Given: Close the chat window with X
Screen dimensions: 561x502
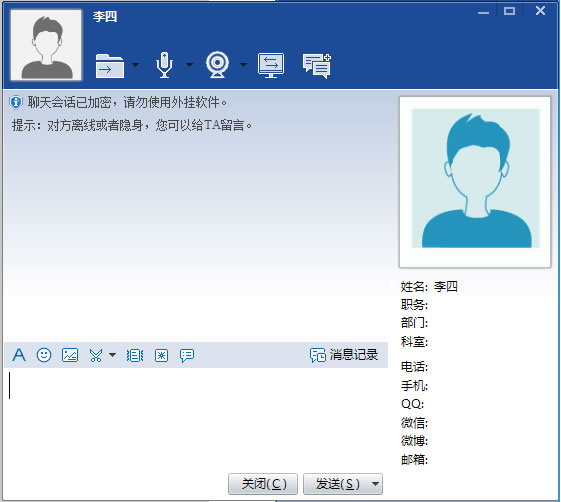Looking at the screenshot, I should coord(540,11).
